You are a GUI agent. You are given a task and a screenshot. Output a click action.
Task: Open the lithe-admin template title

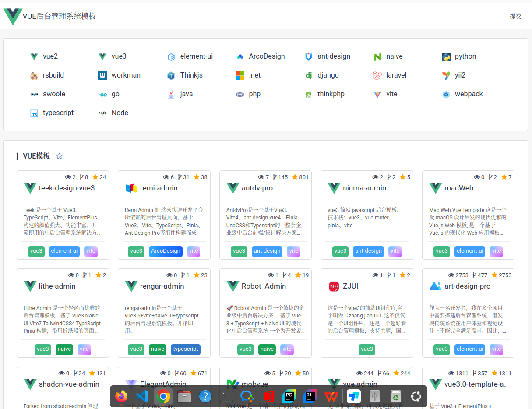[57, 286]
